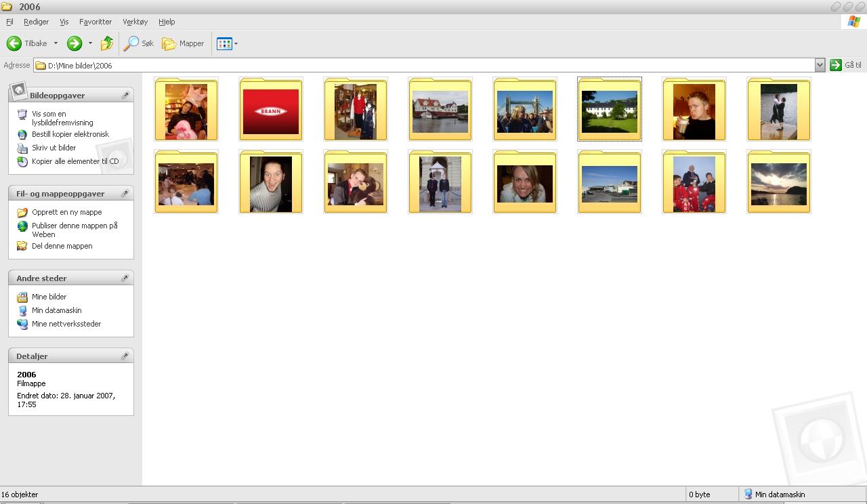Click Opprett en ny mappe

point(66,212)
